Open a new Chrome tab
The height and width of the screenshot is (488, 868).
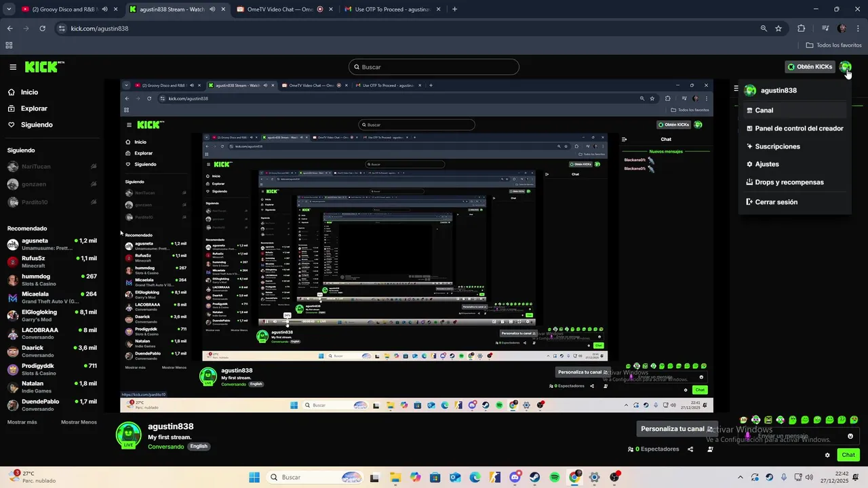454,9
